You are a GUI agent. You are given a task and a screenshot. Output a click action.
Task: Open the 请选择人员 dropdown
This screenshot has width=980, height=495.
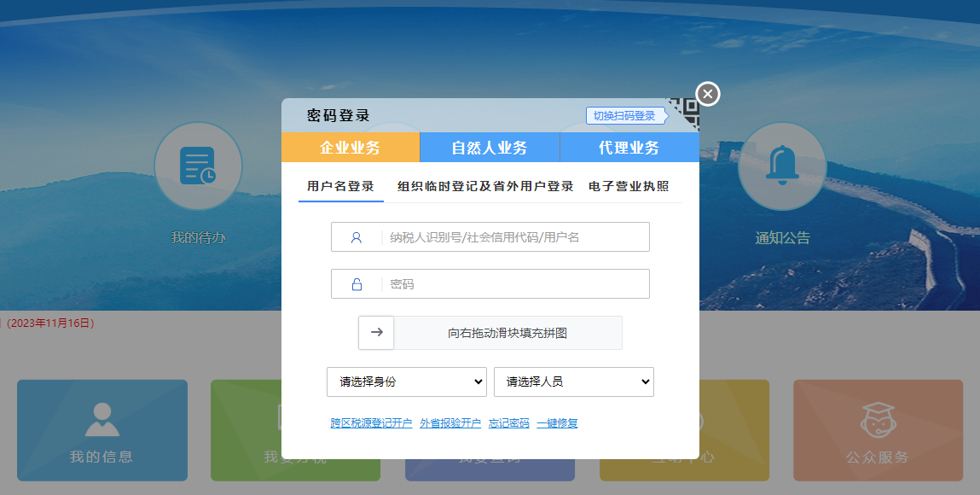574,381
